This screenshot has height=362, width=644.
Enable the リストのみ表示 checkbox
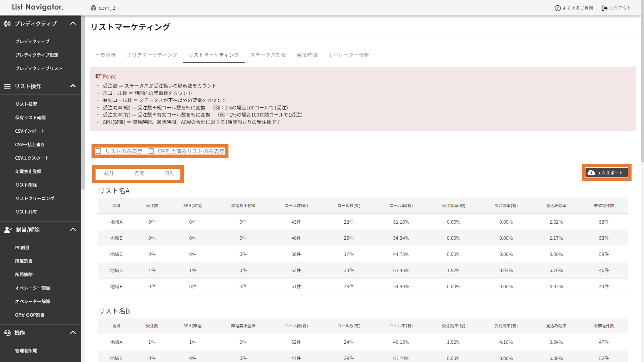point(99,151)
